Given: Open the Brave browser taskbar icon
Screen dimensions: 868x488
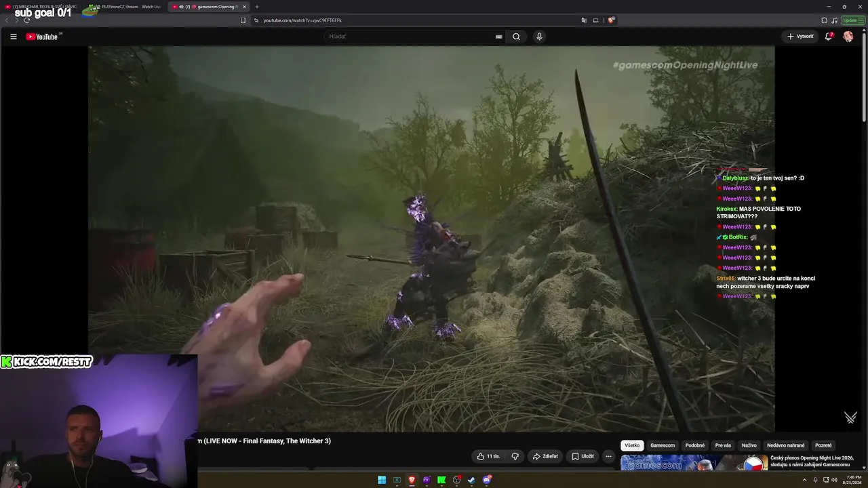Looking at the screenshot, I should [x=412, y=481].
